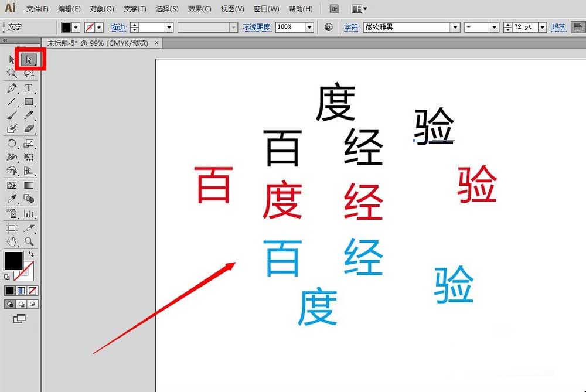Viewport: 586px width, 392px height.
Task: Select the Pen tool
Action: tap(12, 88)
